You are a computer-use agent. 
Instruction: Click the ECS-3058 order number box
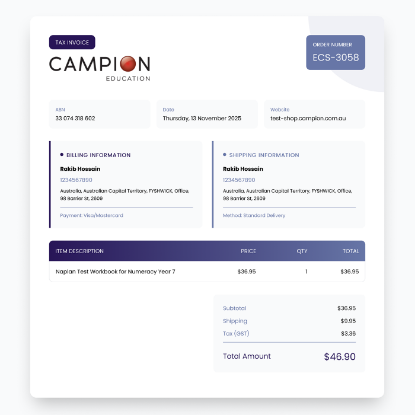tap(335, 52)
